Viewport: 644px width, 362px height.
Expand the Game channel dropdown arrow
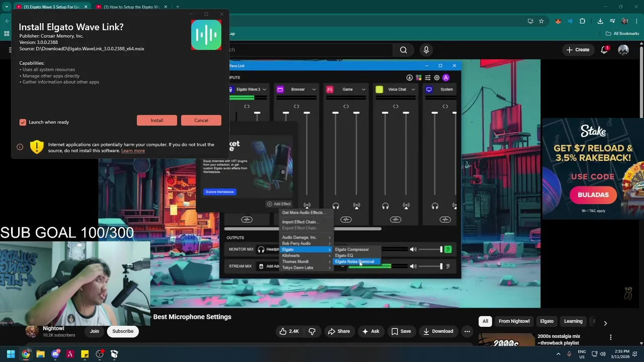[x=363, y=89]
